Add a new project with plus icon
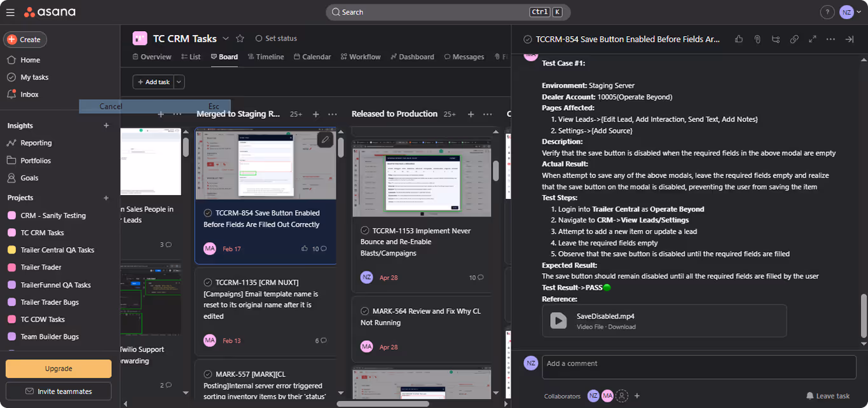Screen dimensions: 868x408 click(x=106, y=198)
